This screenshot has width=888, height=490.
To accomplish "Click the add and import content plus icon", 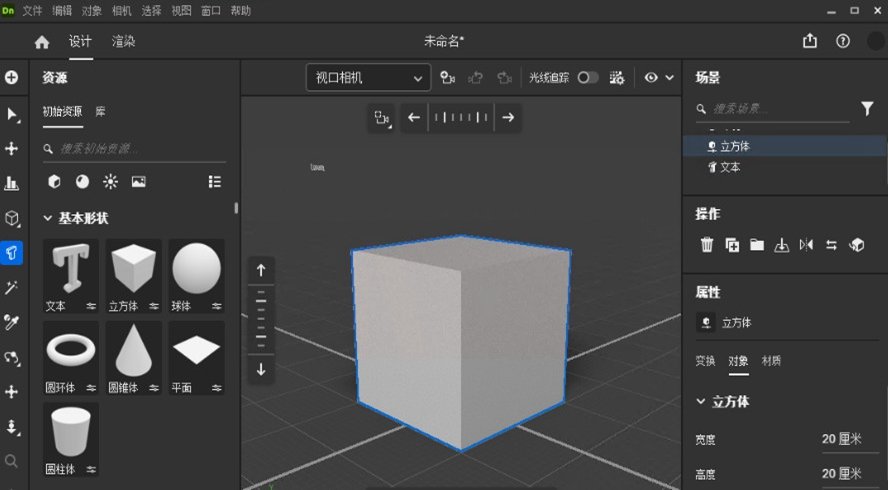I will point(11,78).
